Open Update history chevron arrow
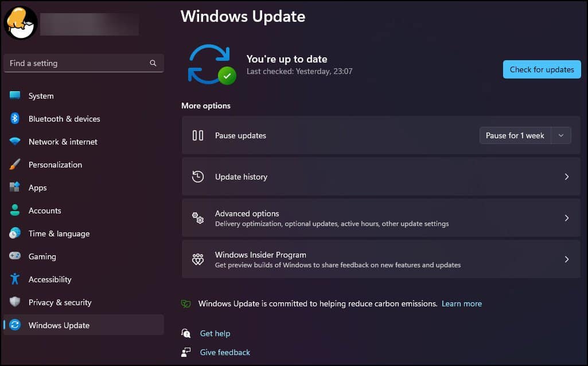588x366 pixels. (x=567, y=177)
